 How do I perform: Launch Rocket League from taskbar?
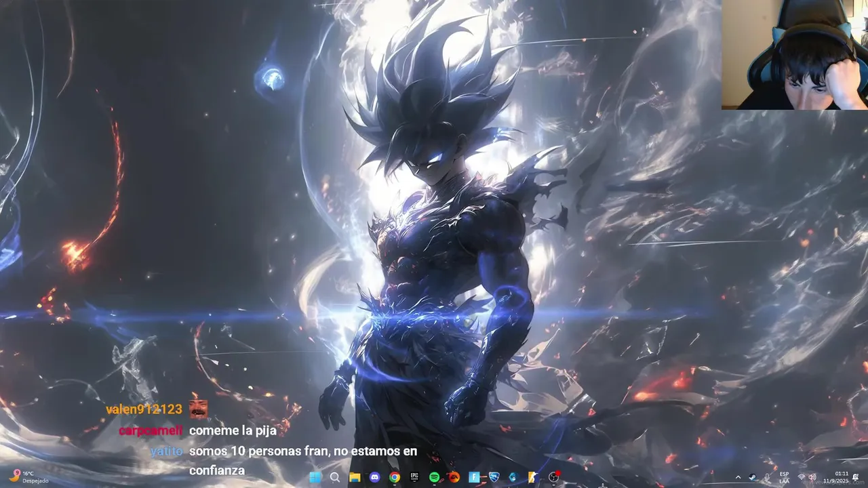click(x=494, y=477)
